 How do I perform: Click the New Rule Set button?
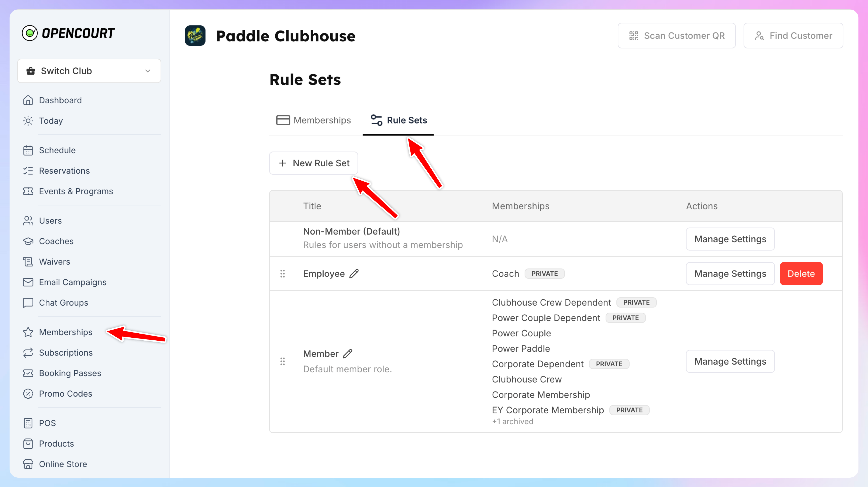pos(313,163)
